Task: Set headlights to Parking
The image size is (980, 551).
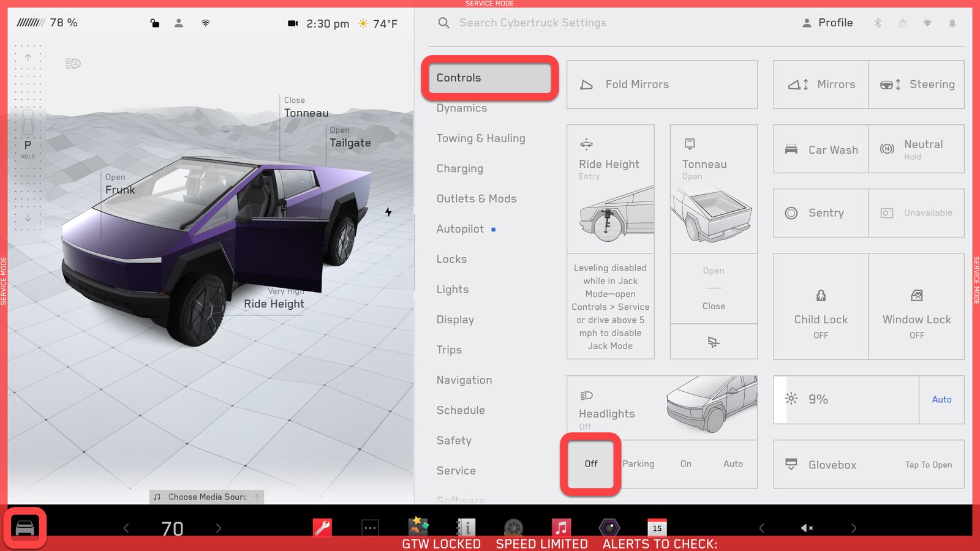Action: (x=638, y=463)
